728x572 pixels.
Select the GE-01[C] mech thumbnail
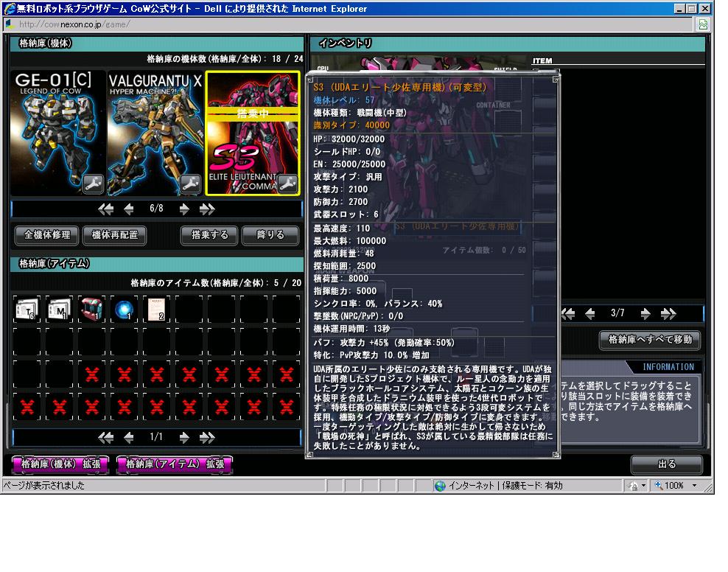tap(58, 133)
